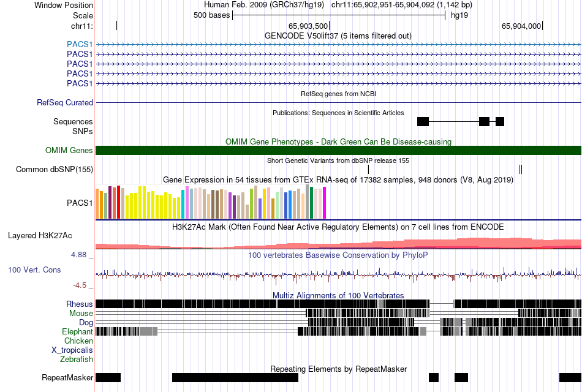The height and width of the screenshot is (392, 582).
Task: Click the bright red GTEx expression bar
Action: tap(118, 202)
